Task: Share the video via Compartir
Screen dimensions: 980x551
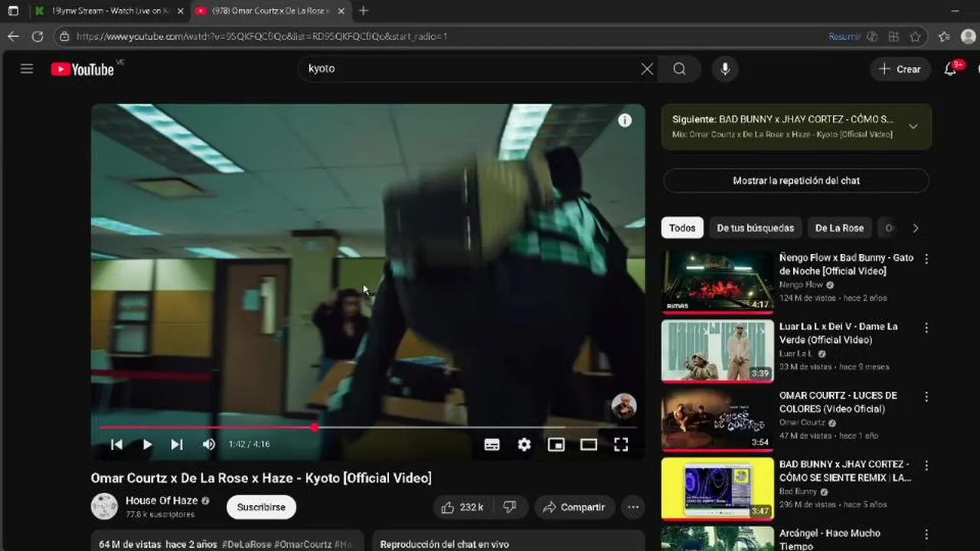Action: 574,507
